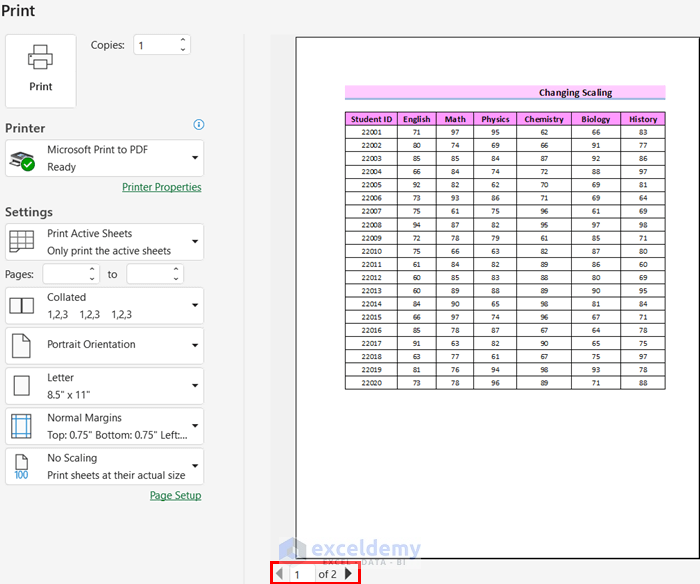Viewport: 700px width, 584px height.
Task: Increase the Pages start value with the up arrow
Action: tap(92, 269)
